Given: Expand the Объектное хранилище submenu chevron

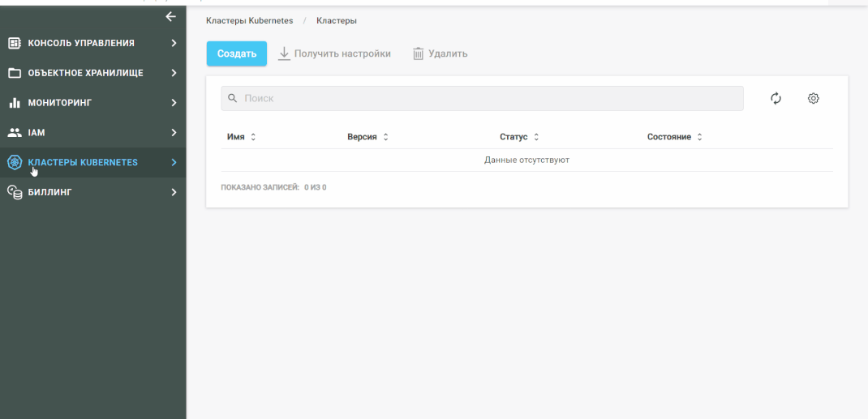Looking at the screenshot, I should point(174,73).
